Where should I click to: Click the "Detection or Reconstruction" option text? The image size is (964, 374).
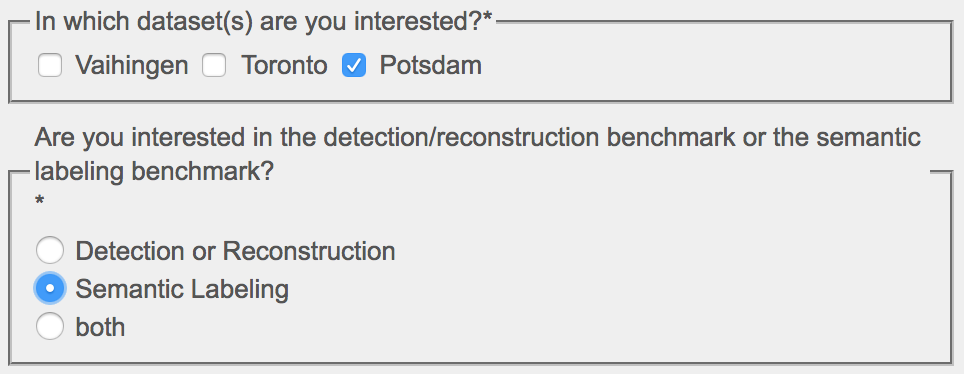pyautogui.click(x=235, y=251)
